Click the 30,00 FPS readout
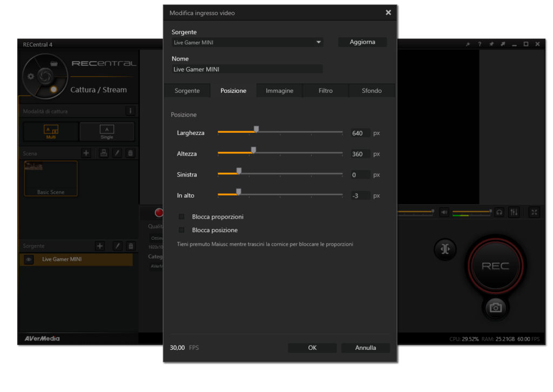 click(x=185, y=348)
